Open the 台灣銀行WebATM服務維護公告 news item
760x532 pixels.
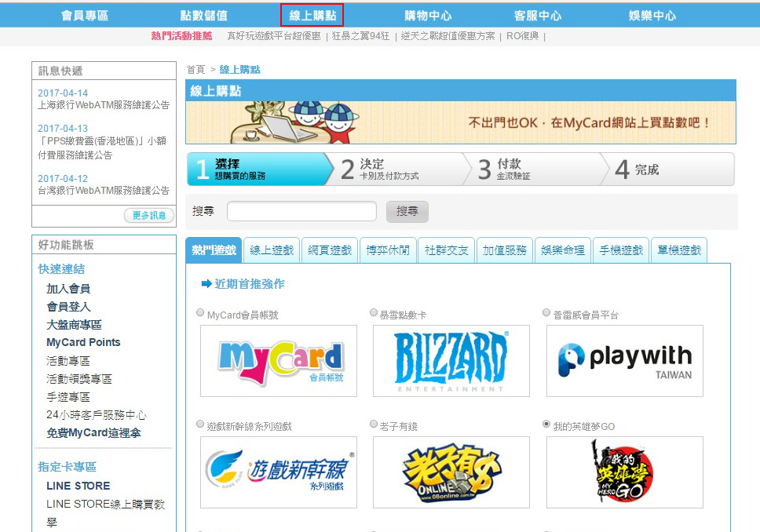104,191
